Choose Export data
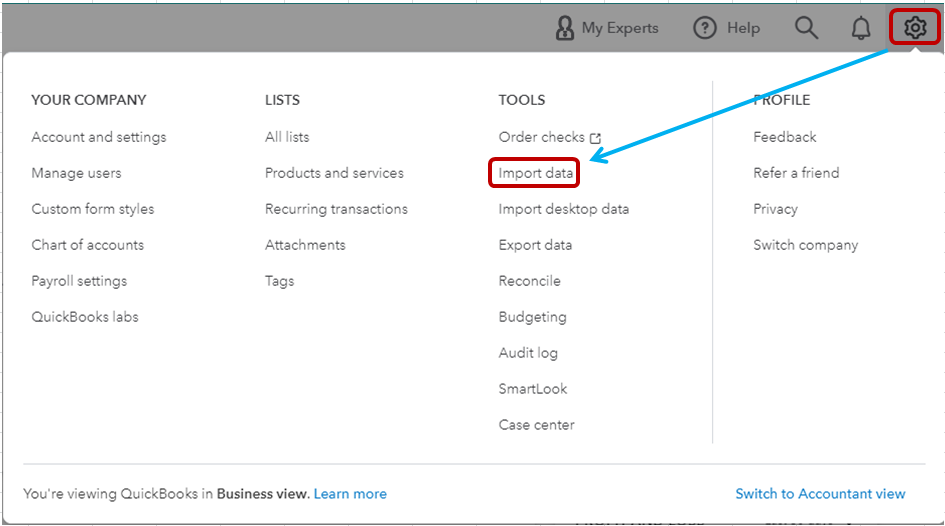This screenshot has height=526, width=945. click(535, 245)
